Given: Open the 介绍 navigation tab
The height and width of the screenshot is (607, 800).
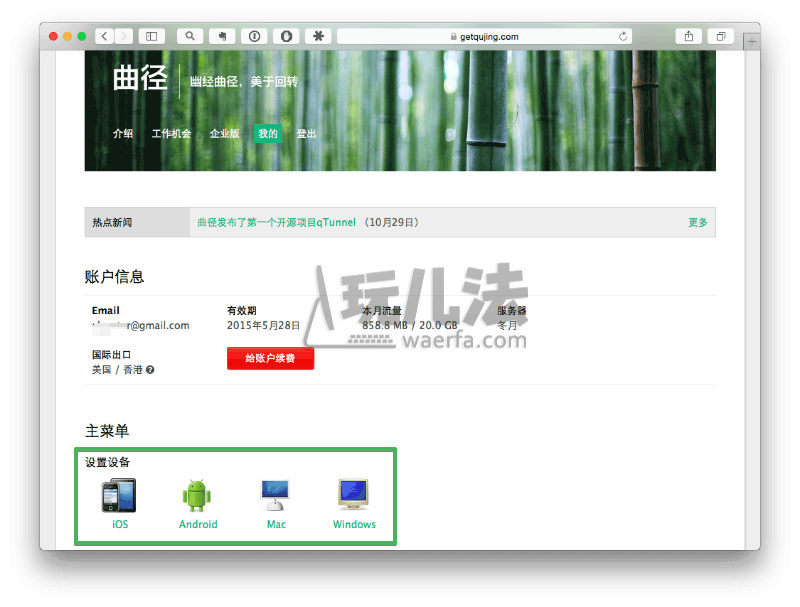Looking at the screenshot, I should (123, 134).
